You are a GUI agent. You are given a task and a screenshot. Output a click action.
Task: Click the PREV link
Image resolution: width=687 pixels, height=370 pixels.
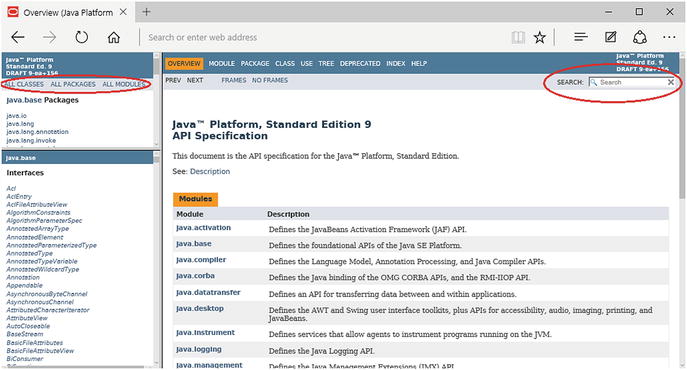click(173, 80)
